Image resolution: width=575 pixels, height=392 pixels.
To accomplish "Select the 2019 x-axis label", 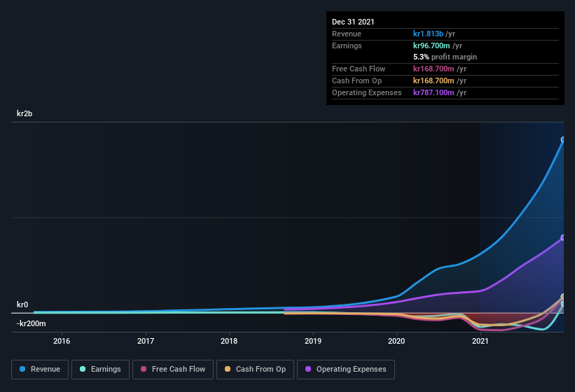I will point(313,341).
